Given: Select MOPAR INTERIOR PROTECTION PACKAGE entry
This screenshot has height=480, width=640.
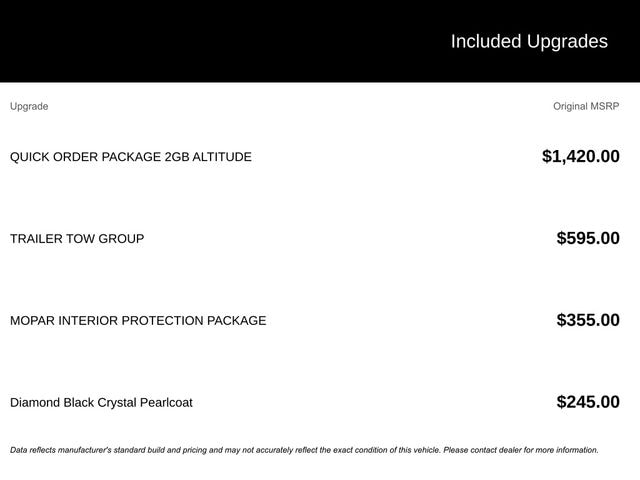Looking at the screenshot, I should [138, 321].
